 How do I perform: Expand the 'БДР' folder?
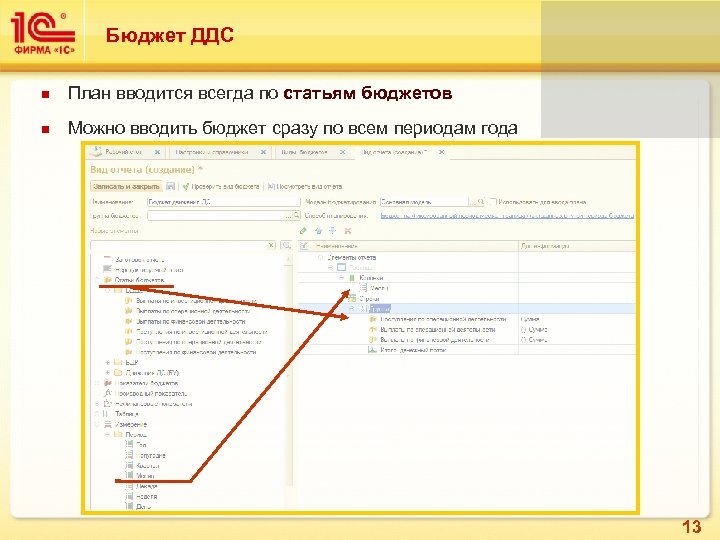click(x=107, y=362)
